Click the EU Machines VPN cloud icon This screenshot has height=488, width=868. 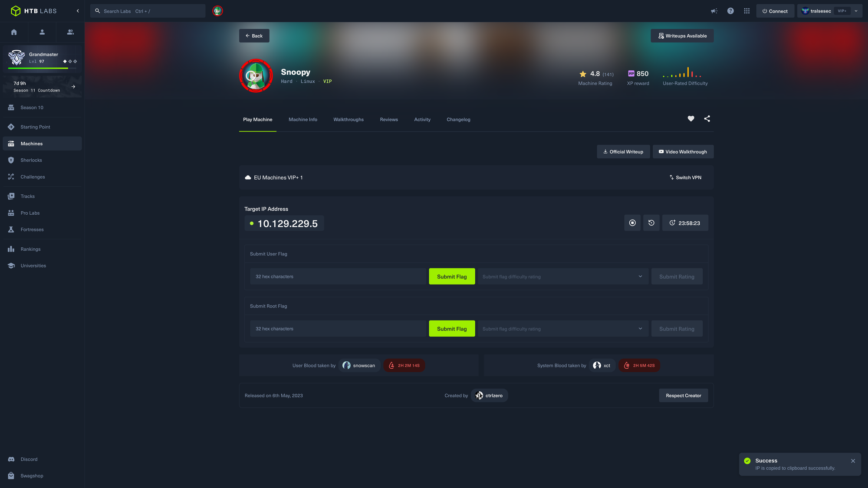(x=248, y=177)
